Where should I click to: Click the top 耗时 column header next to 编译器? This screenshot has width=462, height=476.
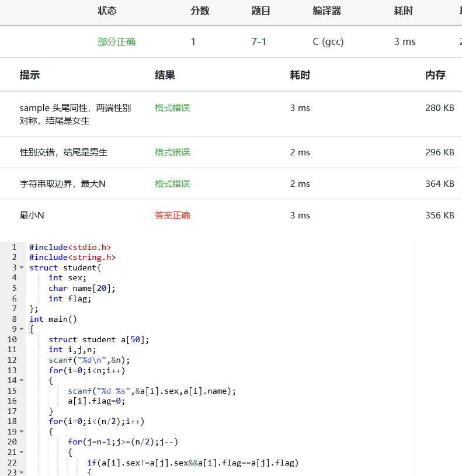click(404, 11)
